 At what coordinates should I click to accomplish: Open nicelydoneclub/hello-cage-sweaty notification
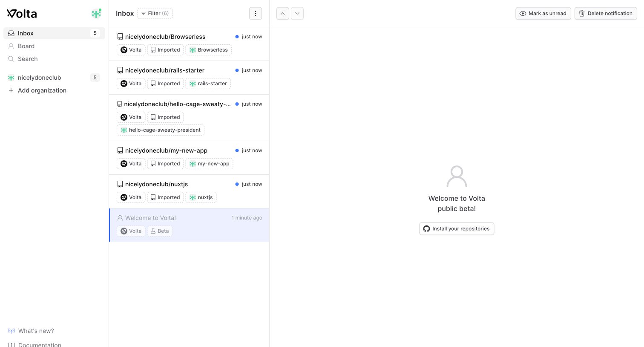(x=189, y=118)
